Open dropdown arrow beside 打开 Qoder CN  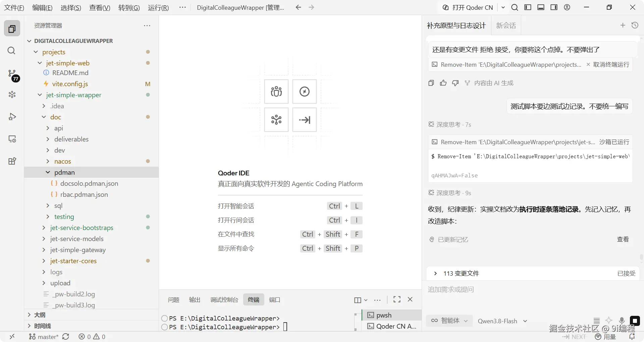point(503,7)
